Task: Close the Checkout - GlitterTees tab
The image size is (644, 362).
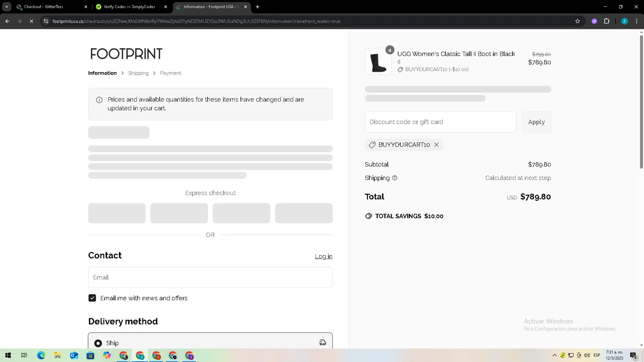Action: (x=86, y=7)
